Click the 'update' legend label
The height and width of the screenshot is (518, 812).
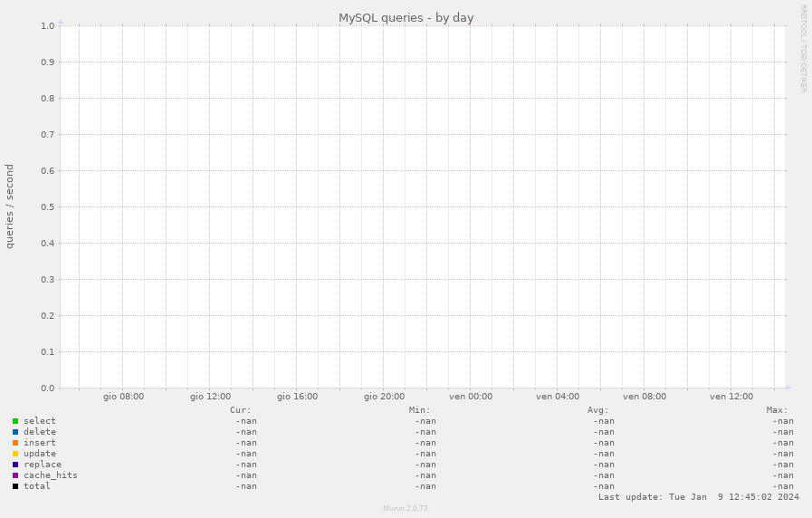(39, 454)
